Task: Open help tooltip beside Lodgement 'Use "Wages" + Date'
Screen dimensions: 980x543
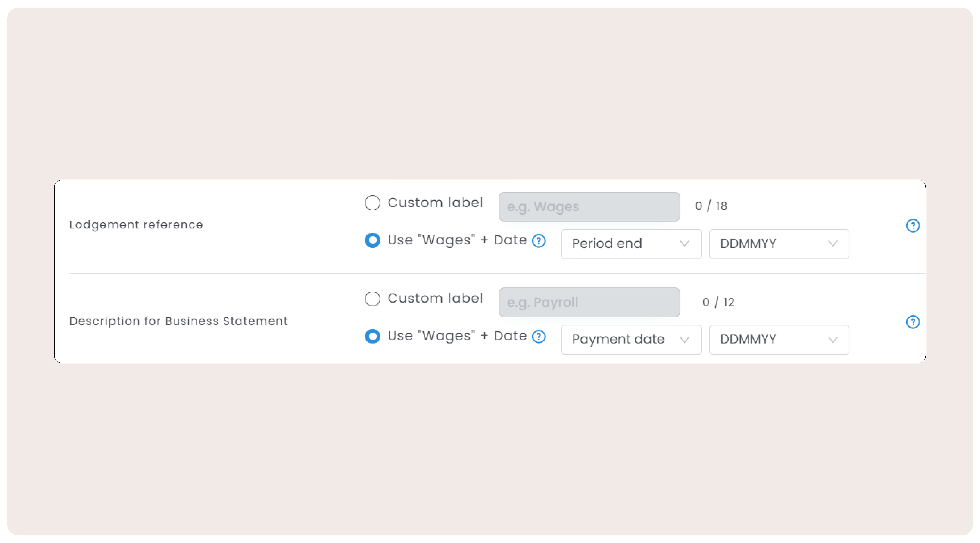Action: click(539, 240)
